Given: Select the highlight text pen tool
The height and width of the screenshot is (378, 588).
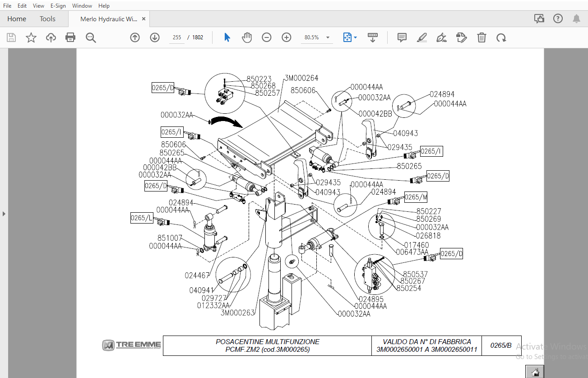Looking at the screenshot, I should [x=422, y=37].
